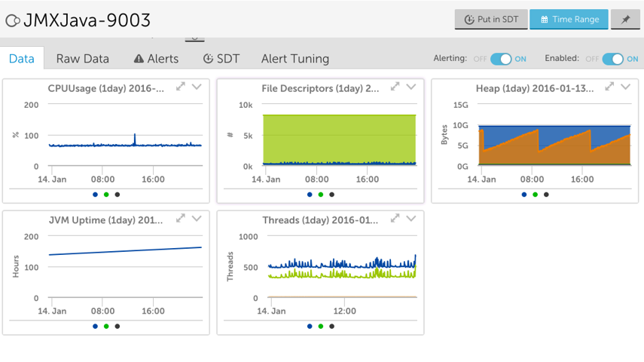This screenshot has width=644, height=362.
Task: Click the JMXJava-9003 page title
Action: 87,20
